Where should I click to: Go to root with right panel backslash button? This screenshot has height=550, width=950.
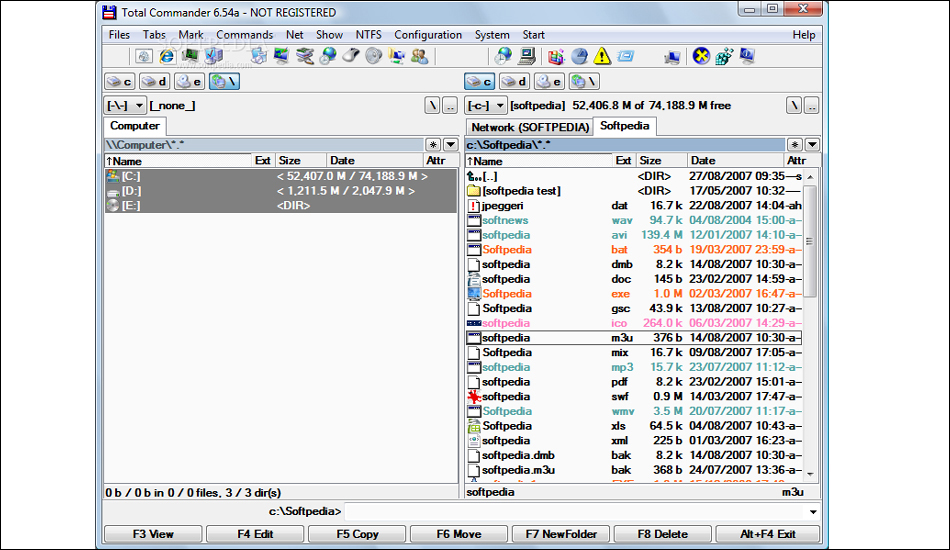[x=794, y=105]
